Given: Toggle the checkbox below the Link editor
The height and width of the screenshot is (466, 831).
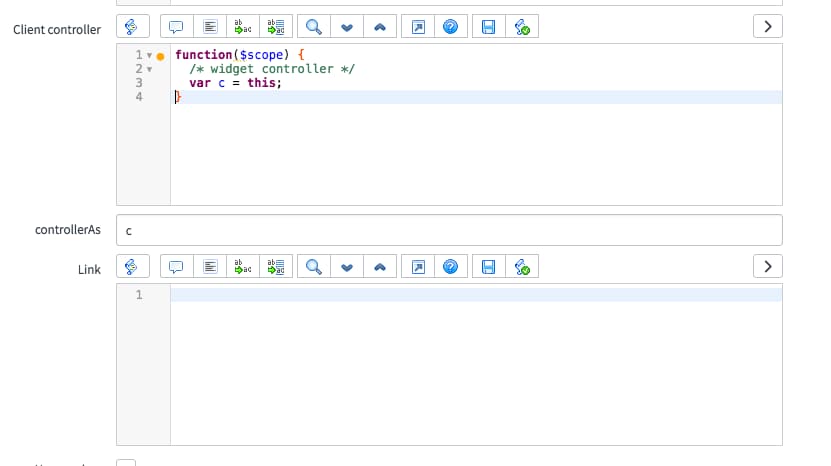Looking at the screenshot, I should coord(126,462).
